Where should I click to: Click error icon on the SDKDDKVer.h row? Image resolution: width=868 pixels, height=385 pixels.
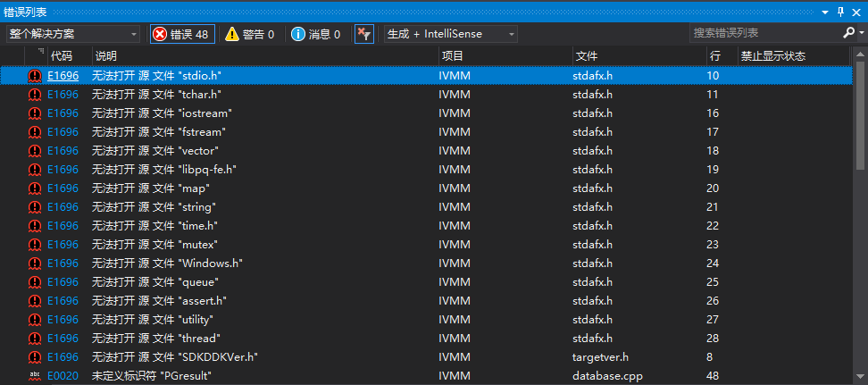point(35,357)
